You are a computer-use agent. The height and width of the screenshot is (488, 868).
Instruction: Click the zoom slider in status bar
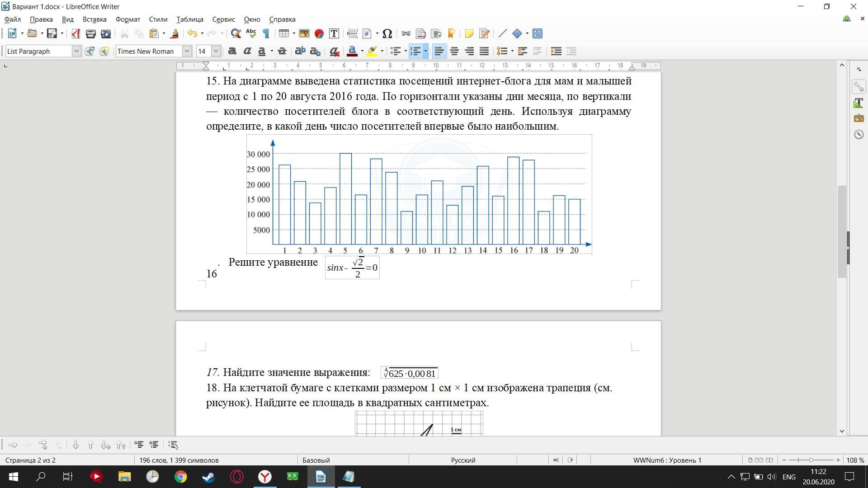point(811,460)
